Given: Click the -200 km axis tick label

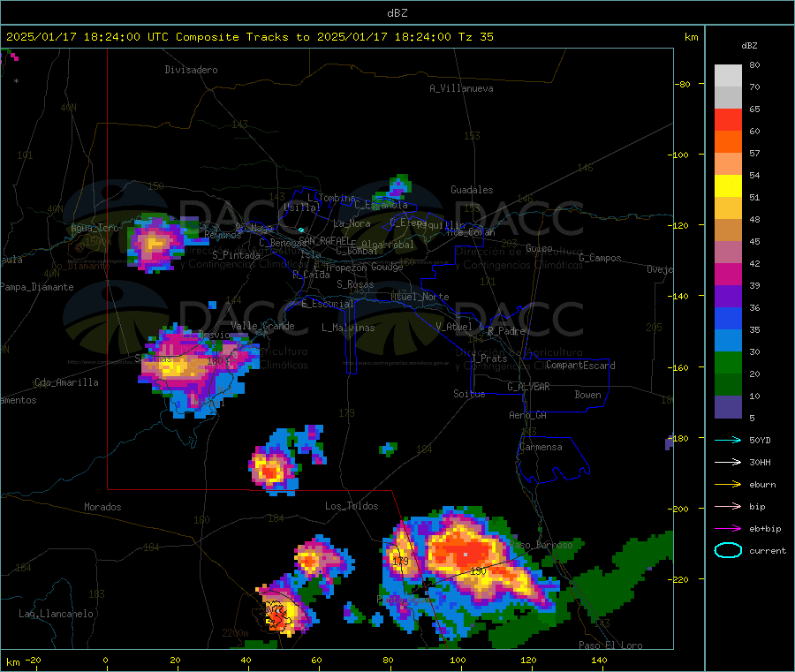Looking at the screenshot, I should tap(678, 509).
